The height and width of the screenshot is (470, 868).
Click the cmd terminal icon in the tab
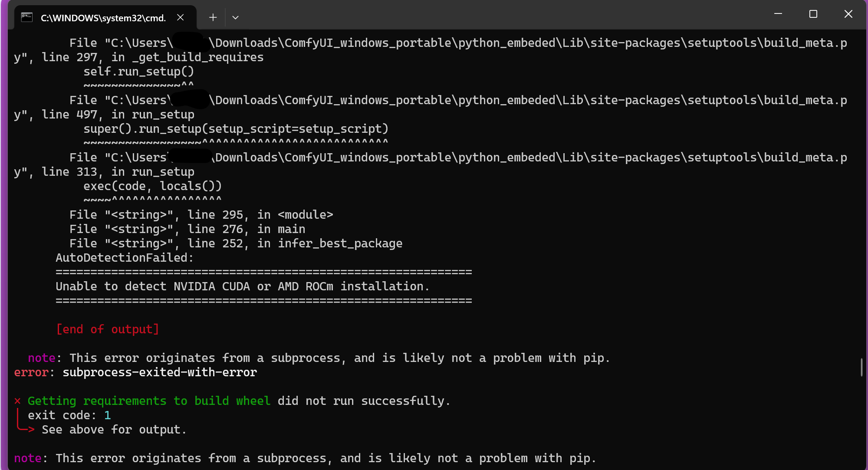pos(27,17)
